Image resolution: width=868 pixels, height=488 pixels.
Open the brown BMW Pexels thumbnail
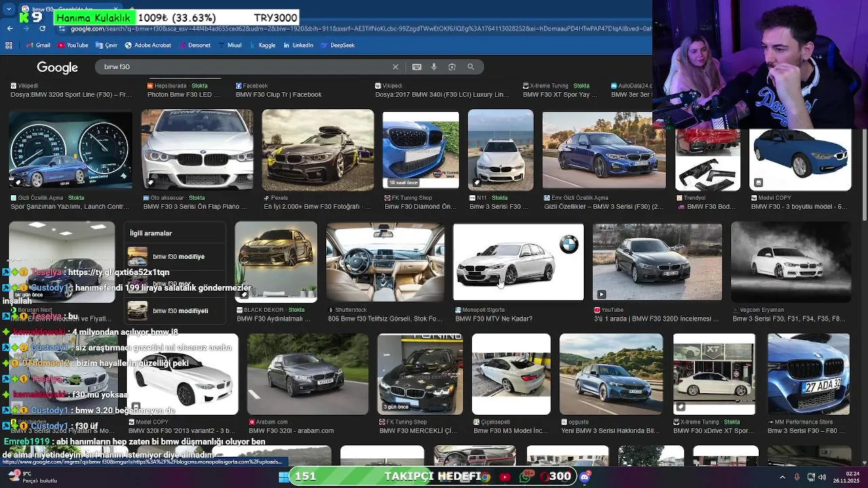(x=318, y=150)
